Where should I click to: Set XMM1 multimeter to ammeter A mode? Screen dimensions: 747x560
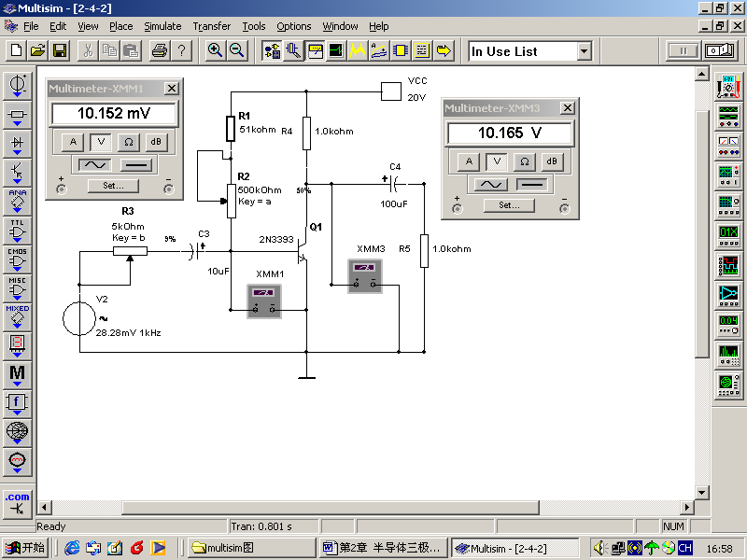click(73, 142)
